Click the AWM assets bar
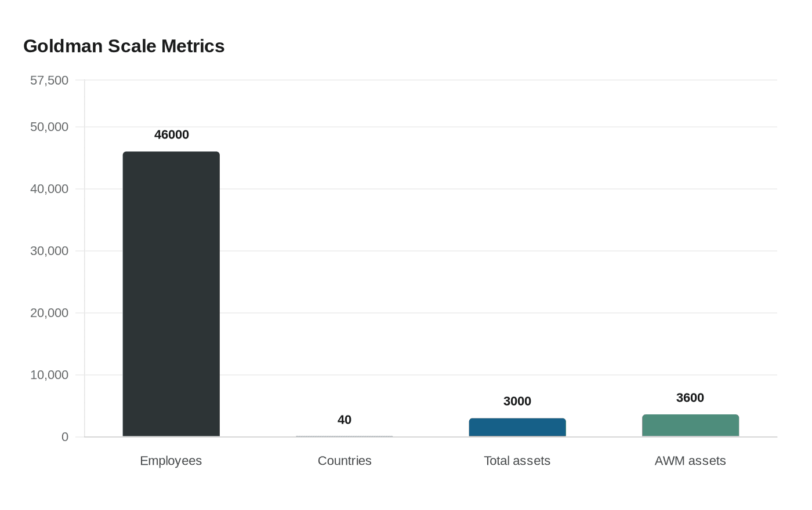 coord(690,425)
